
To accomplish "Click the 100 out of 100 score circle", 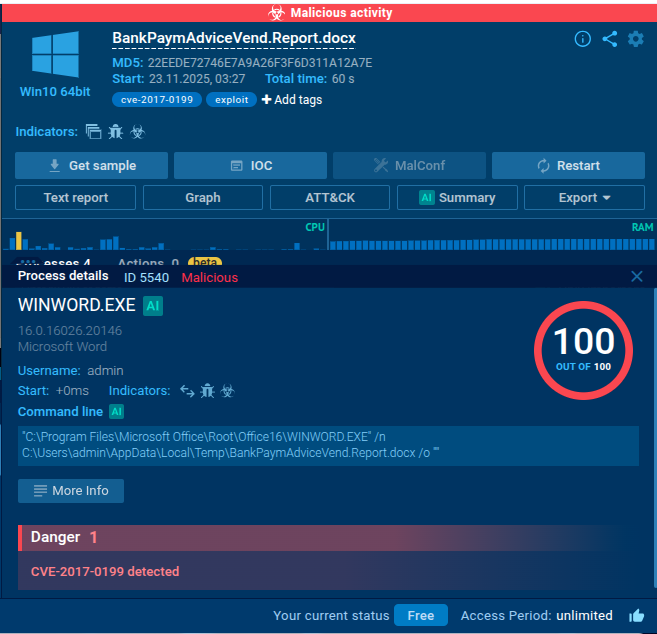I will click(583, 350).
